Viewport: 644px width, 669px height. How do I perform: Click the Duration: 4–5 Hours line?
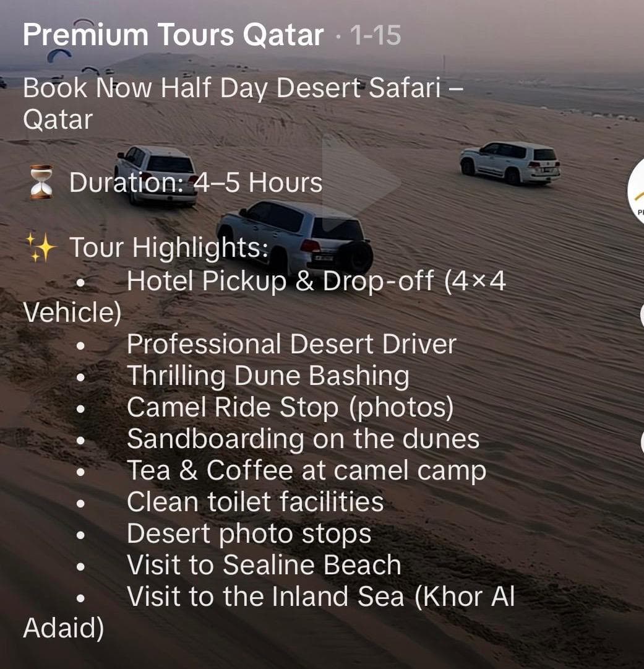coord(195,183)
